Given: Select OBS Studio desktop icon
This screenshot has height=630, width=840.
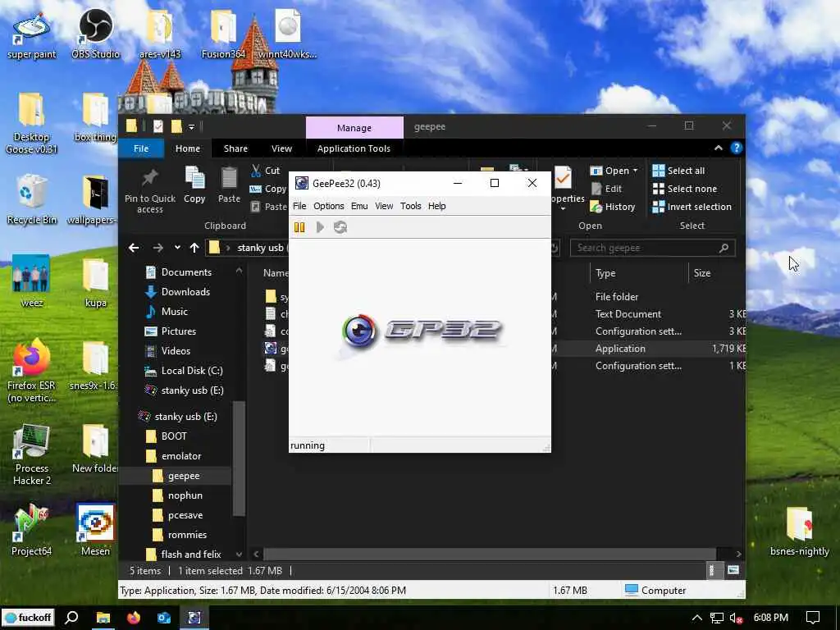Looking at the screenshot, I should [95, 34].
